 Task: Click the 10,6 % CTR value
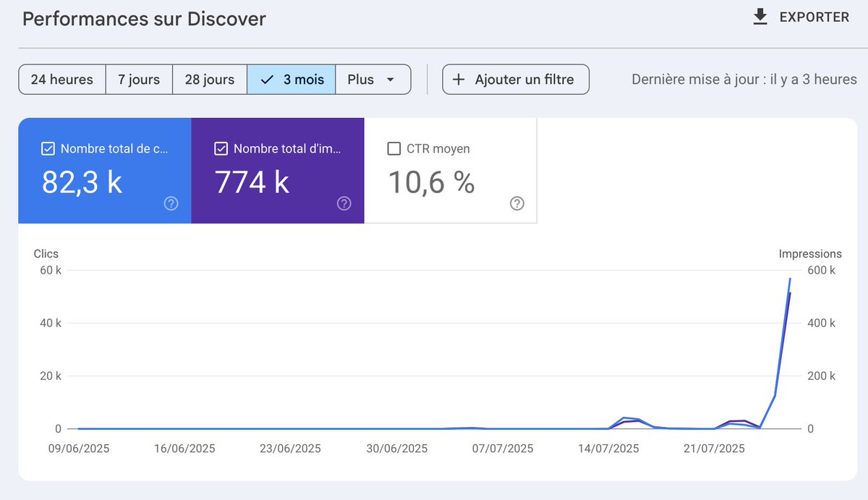pos(432,182)
